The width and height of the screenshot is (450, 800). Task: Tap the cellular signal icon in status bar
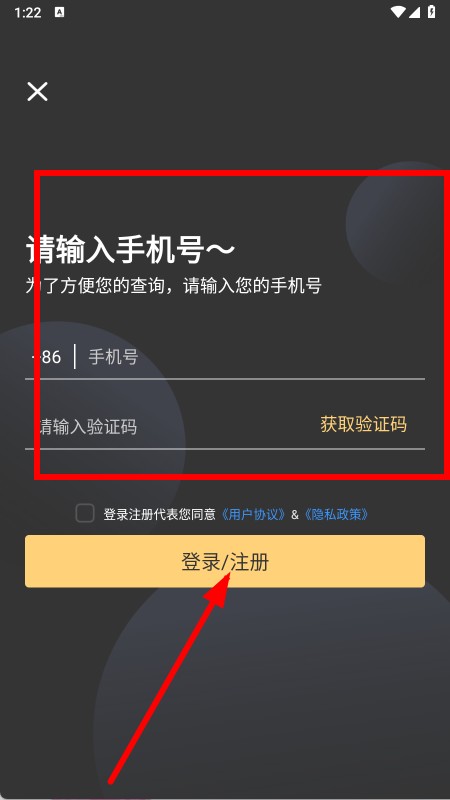click(414, 12)
